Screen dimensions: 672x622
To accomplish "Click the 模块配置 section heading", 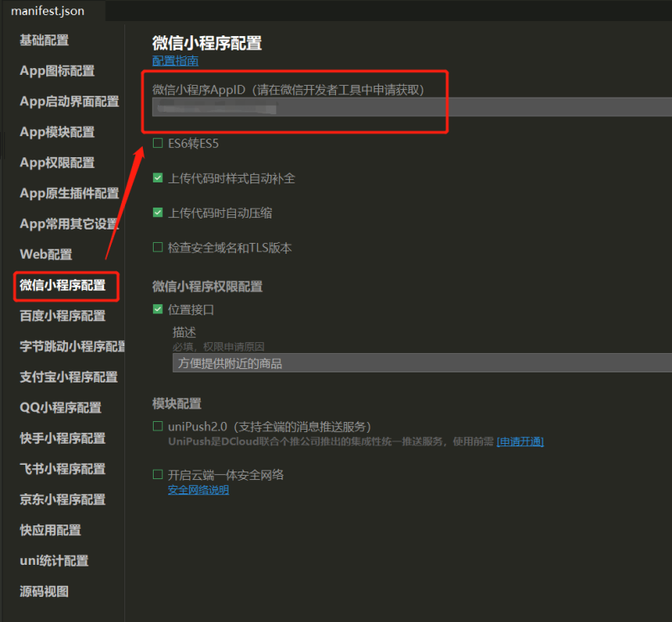I will (x=176, y=403).
